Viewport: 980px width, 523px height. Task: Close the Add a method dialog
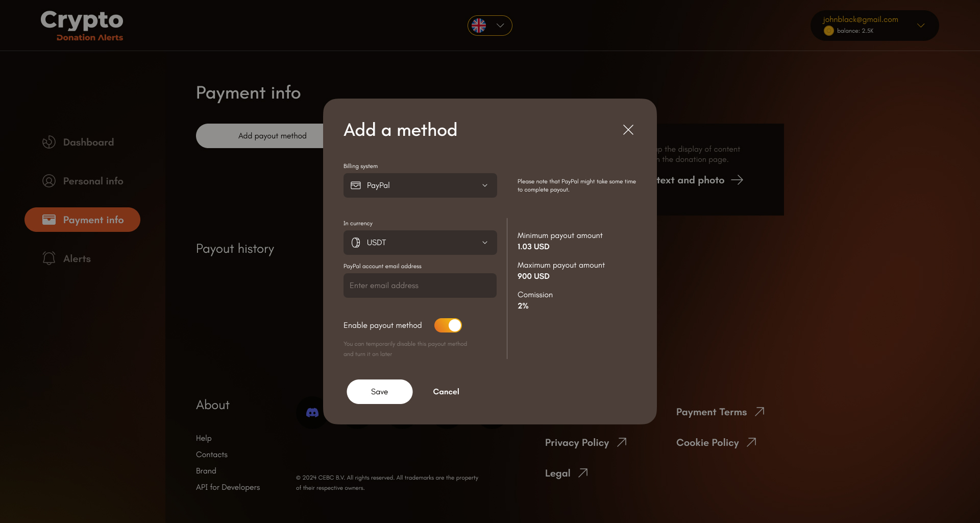click(628, 130)
